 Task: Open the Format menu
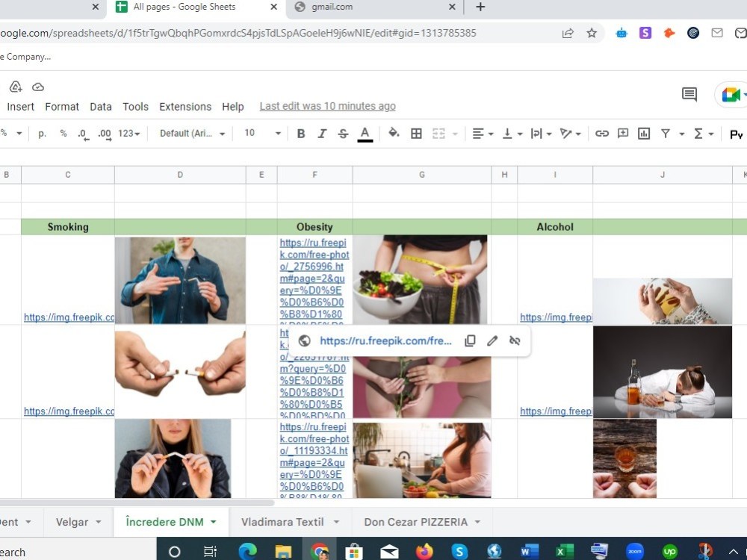click(62, 107)
